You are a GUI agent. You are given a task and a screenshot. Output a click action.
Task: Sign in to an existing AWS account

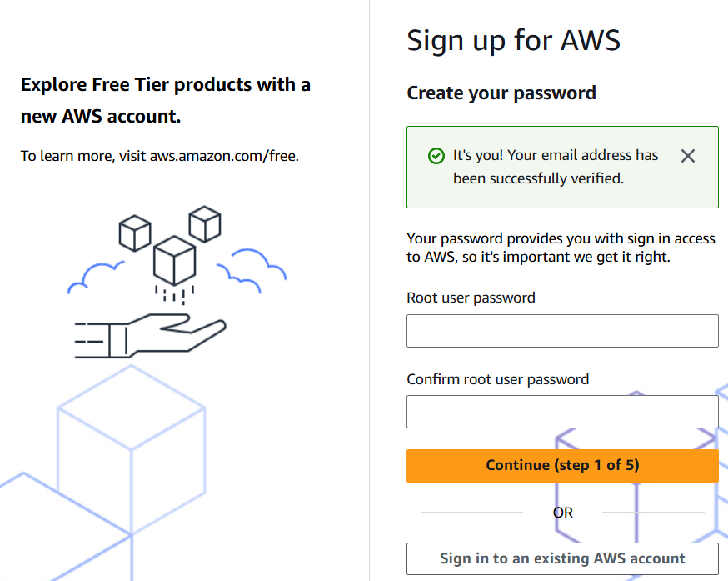pos(562,558)
